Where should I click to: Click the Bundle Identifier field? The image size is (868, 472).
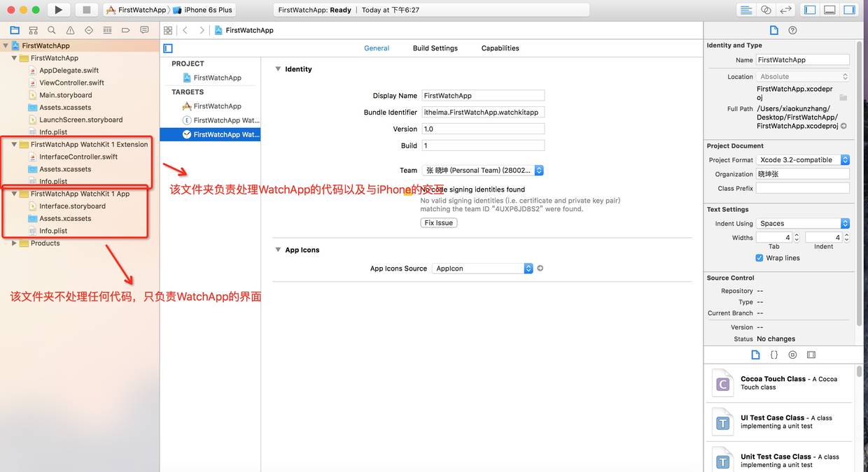482,113
